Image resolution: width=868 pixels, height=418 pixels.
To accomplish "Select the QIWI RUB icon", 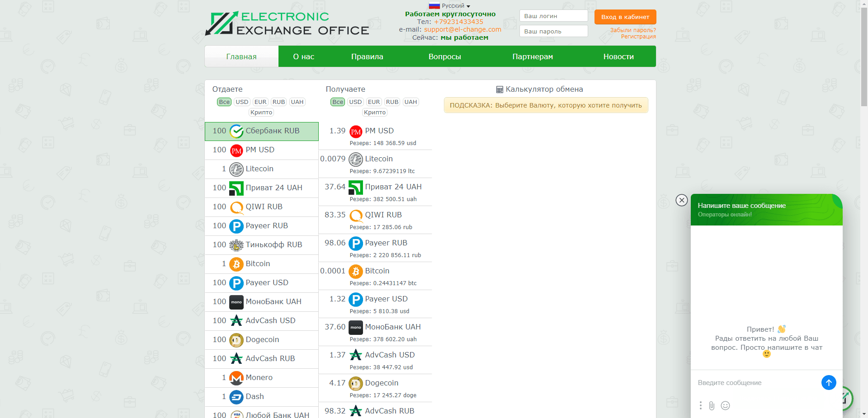I will point(236,207).
